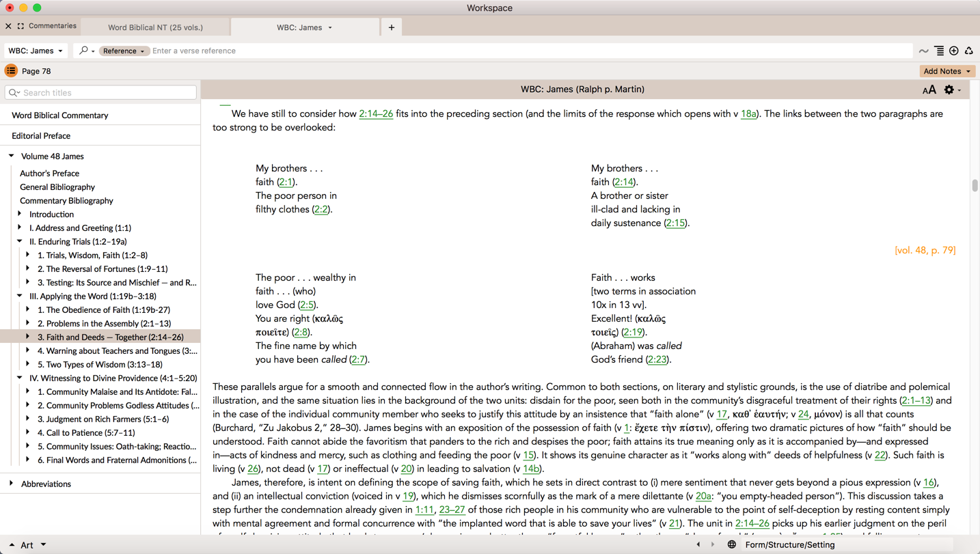
Task: Click the Search titles field
Action: pos(101,93)
